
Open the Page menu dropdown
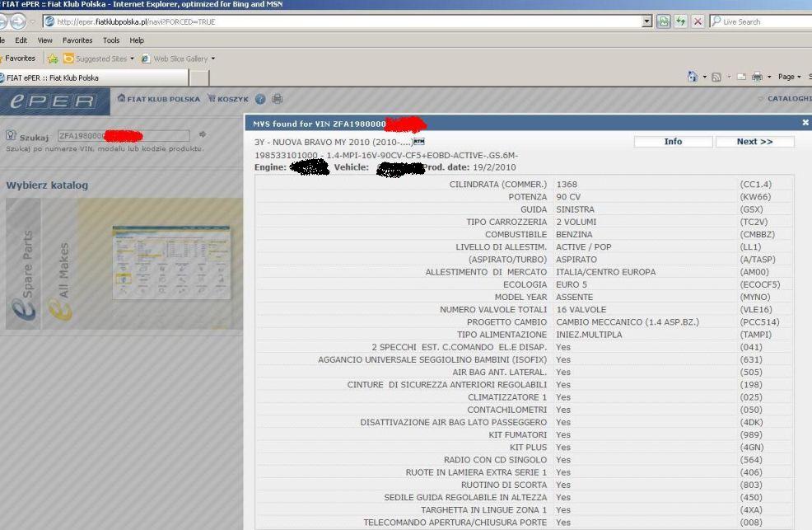789,77
